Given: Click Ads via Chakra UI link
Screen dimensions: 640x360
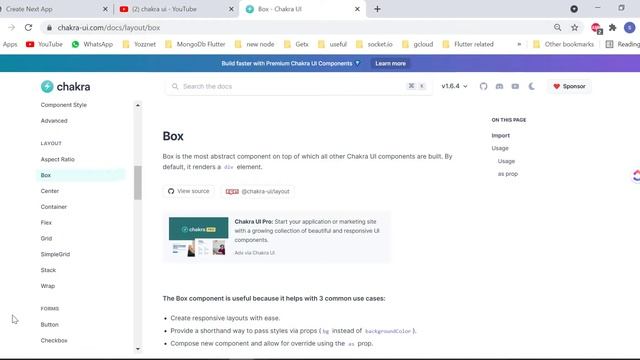Looking at the screenshot, I should click(254, 253).
